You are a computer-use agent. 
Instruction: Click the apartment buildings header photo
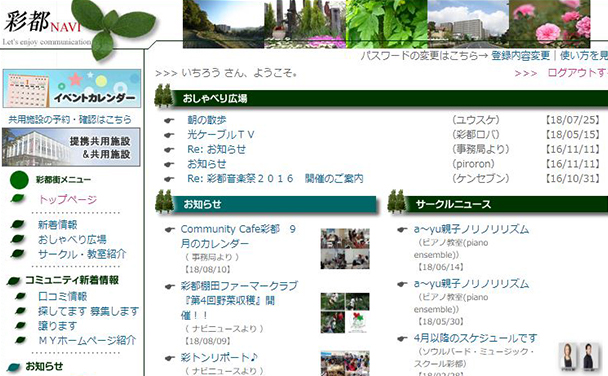[468, 24]
